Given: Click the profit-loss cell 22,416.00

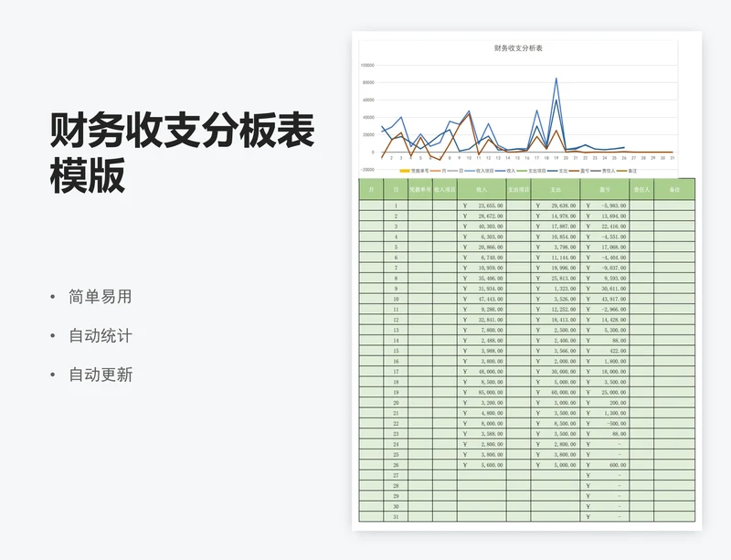Looking at the screenshot, I should tap(605, 227).
